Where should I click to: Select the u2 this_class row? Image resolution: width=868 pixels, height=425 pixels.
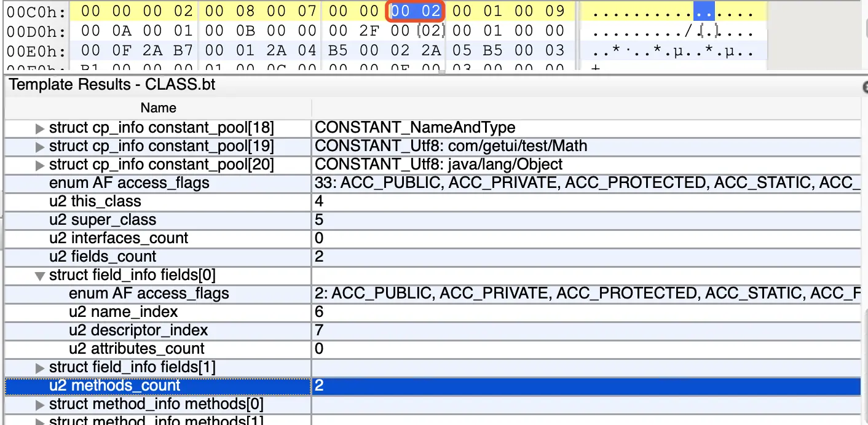(433, 201)
